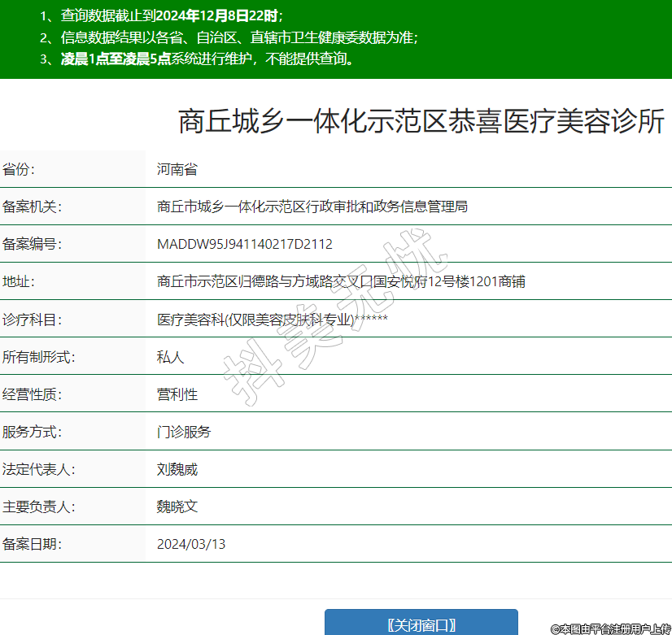The height and width of the screenshot is (635, 672).
Task: Select the ownership value 私人
Action: [171, 357]
